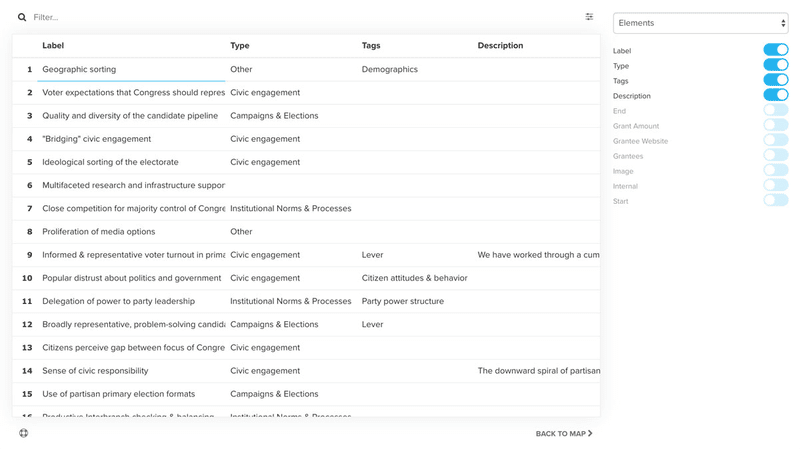800x449 pixels.
Task: Click the crosshair icon at bottom left
Action: (x=24, y=433)
